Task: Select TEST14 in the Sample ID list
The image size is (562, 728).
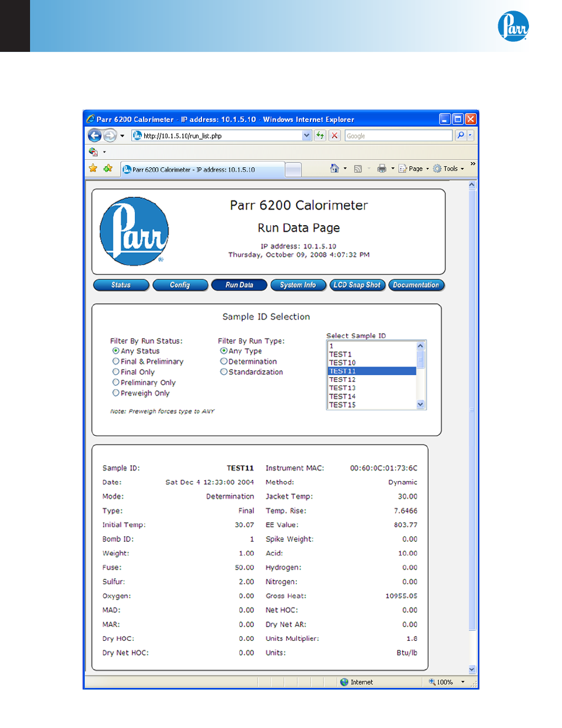Action: click(x=372, y=397)
